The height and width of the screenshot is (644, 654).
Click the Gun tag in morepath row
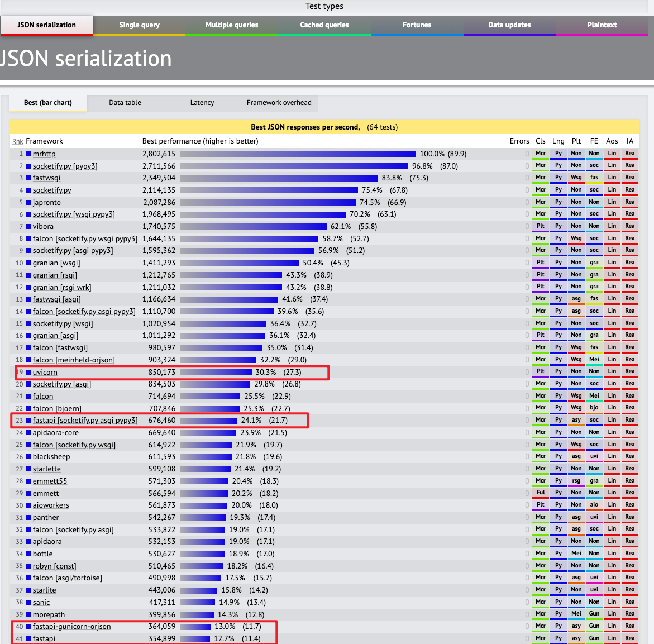coord(594,614)
